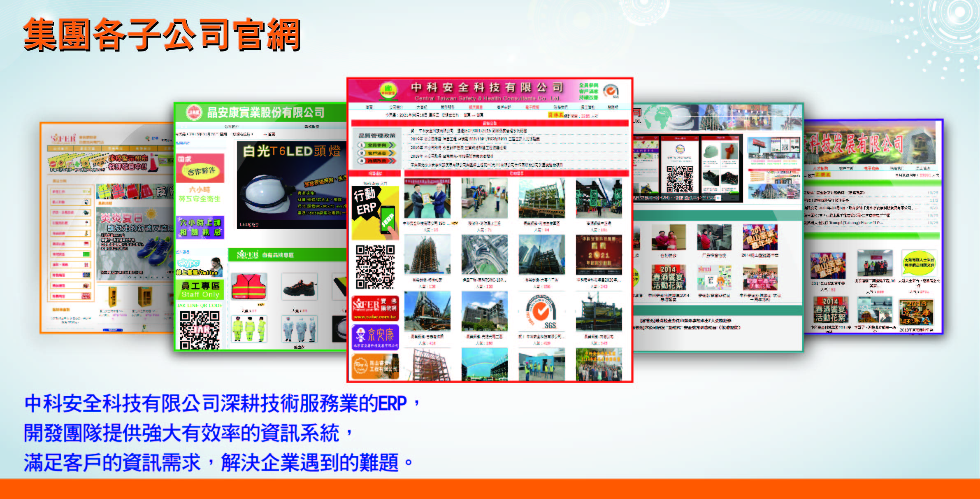Click policy item 1 全員參與
The height and width of the screenshot is (499, 980).
376,145
